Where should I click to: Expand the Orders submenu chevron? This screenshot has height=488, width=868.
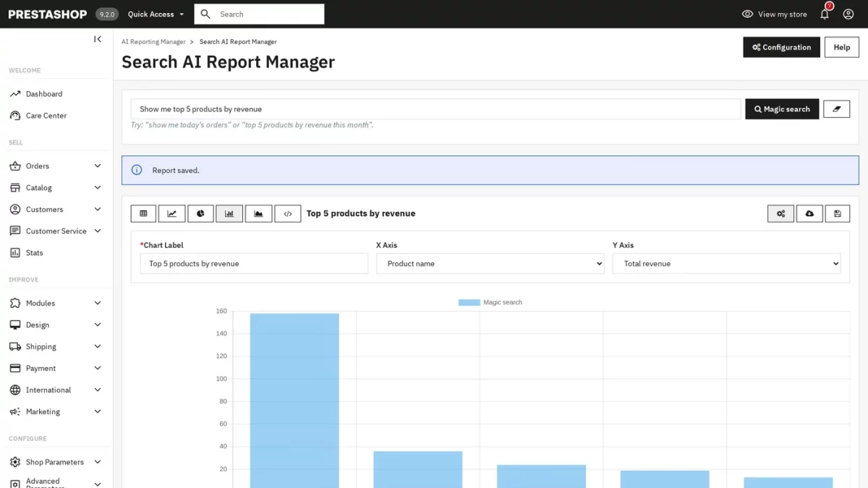pyautogui.click(x=98, y=166)
